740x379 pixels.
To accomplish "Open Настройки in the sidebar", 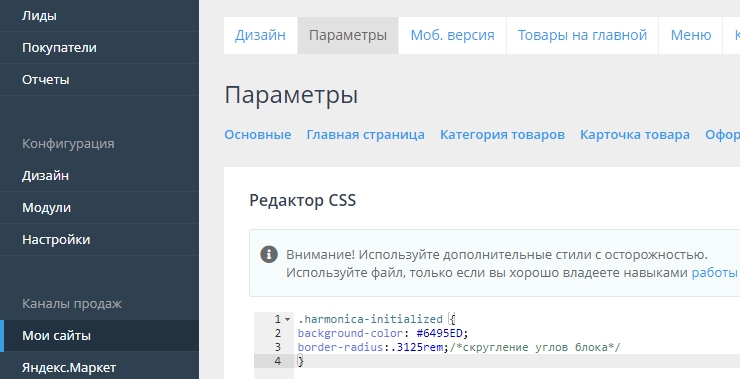I will point(56,240).
